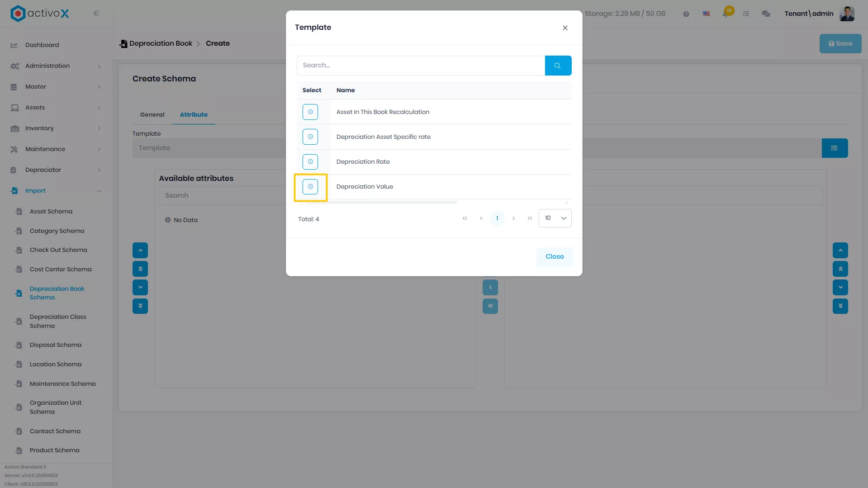Expand the Administration menu
Image resolution: width=868 pixels, height=488 pixels.
(x=56, y=66)
